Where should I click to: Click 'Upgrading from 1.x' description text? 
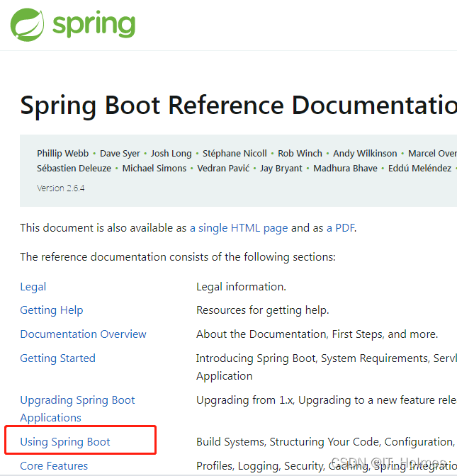coord(327,400)
